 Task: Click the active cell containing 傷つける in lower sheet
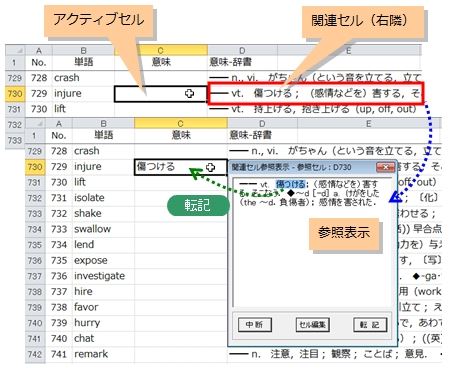(181, 167)
